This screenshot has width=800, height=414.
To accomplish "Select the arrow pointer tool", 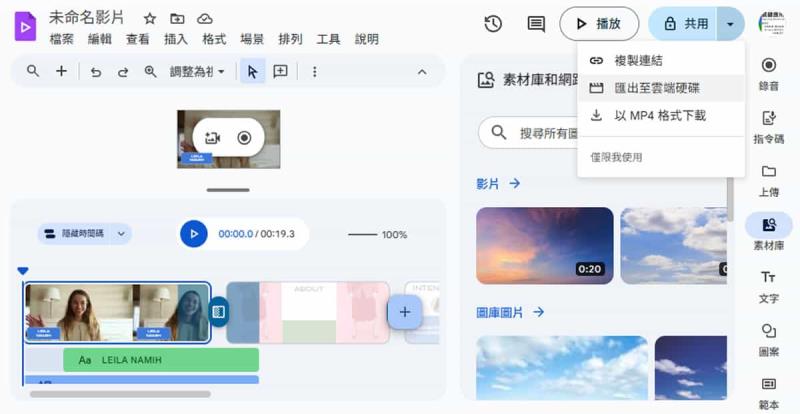I will pos(253,71).
